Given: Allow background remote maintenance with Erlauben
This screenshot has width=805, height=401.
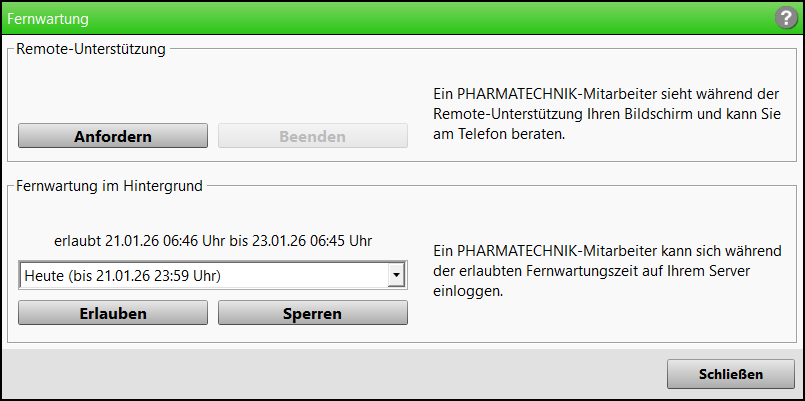Looking at the screenshot, I should point(112,313).
